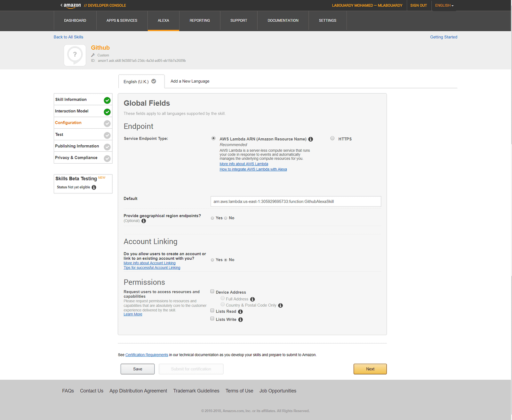Show info for Skills Beta Testing status

point(94,187)
